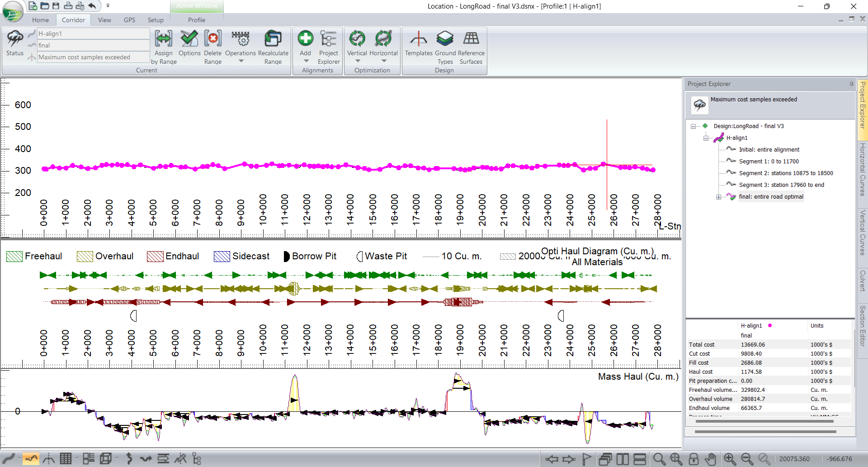Open the Customize Quick Access Toolbar dropdown
Image resolution: width=868 pixels, height=467 pixels.
coord(108,6)
